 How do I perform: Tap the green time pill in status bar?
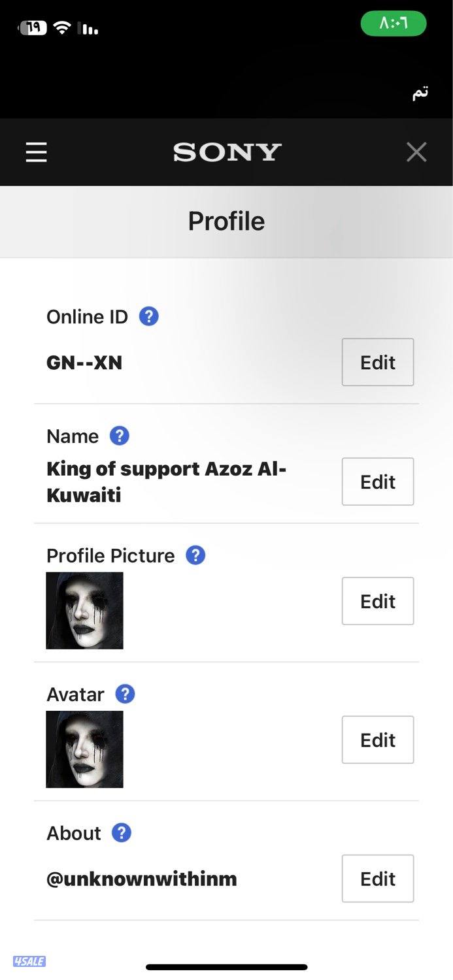tap(394, 24)
